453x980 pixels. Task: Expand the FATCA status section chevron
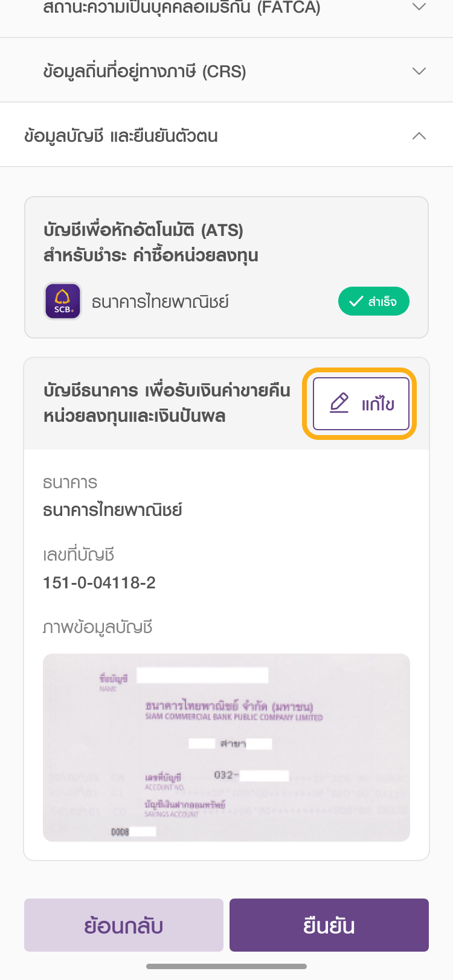pos(419,7)
